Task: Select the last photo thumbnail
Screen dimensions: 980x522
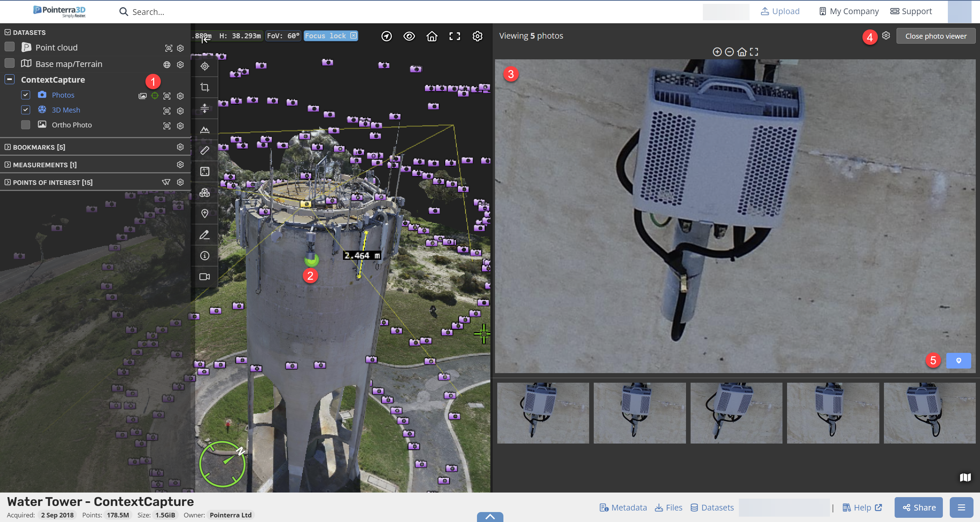Action: coord(929,413)
